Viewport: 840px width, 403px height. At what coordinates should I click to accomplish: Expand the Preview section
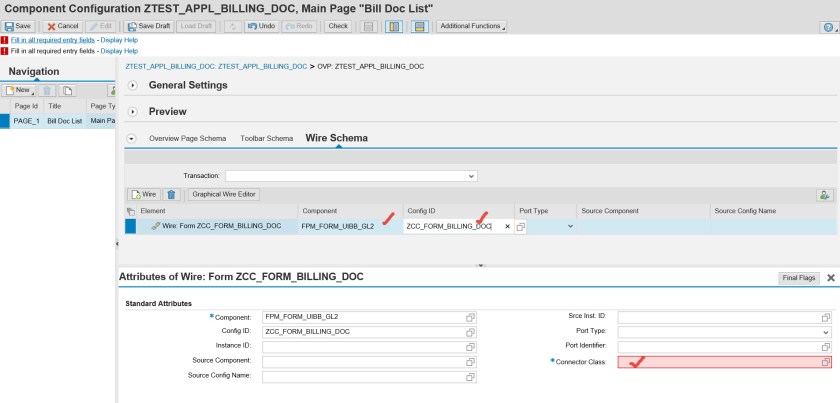[x=133, y=111]
